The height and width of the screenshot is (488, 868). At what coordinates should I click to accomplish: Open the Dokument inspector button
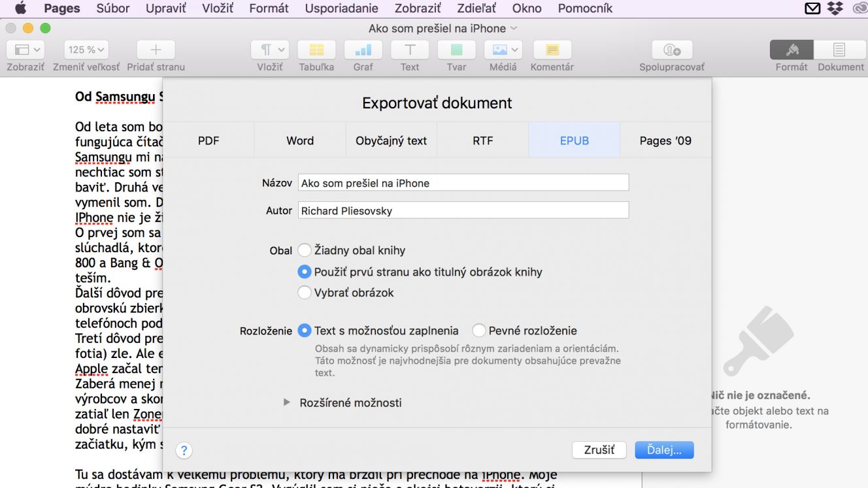839,50
